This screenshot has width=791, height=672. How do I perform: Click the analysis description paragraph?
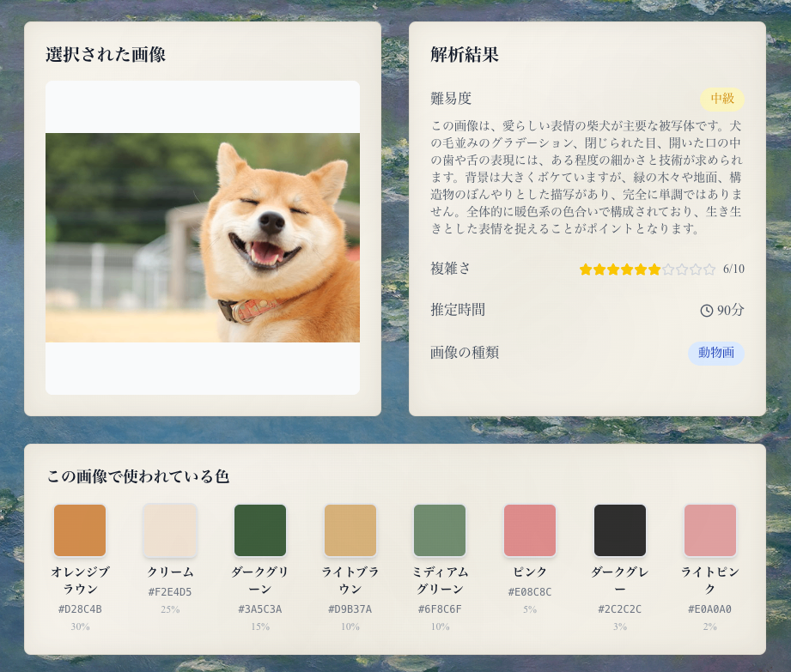point(587,178)
